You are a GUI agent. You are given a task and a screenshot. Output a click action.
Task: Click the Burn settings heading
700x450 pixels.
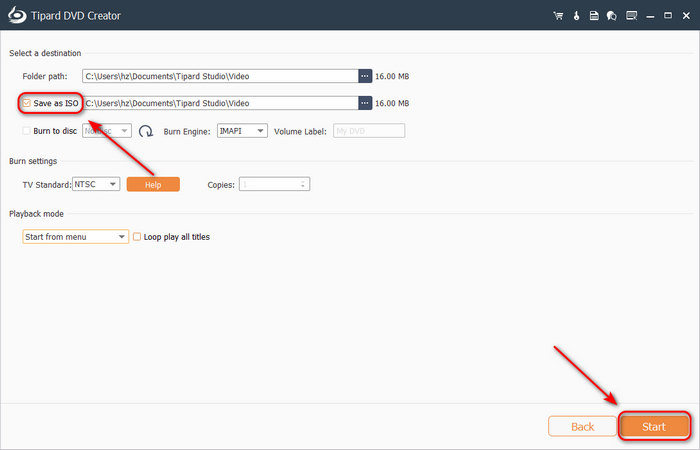33,161
